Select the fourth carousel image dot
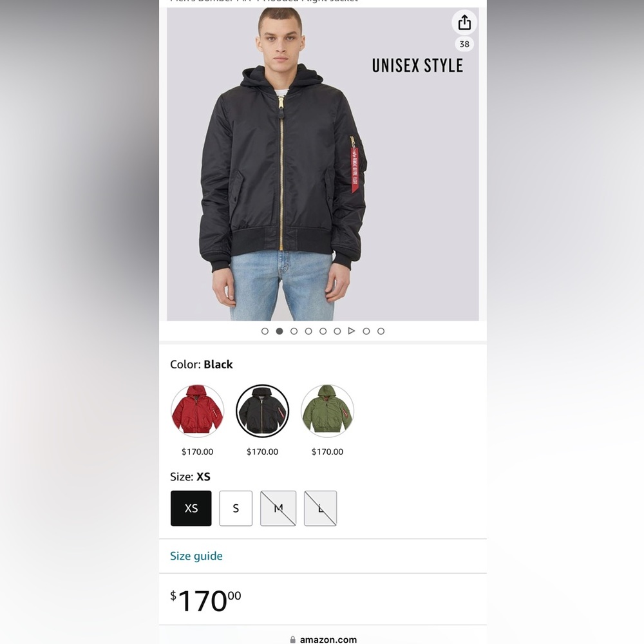Image resolution: width=644 pixels, height=644 pixels. 308,331
